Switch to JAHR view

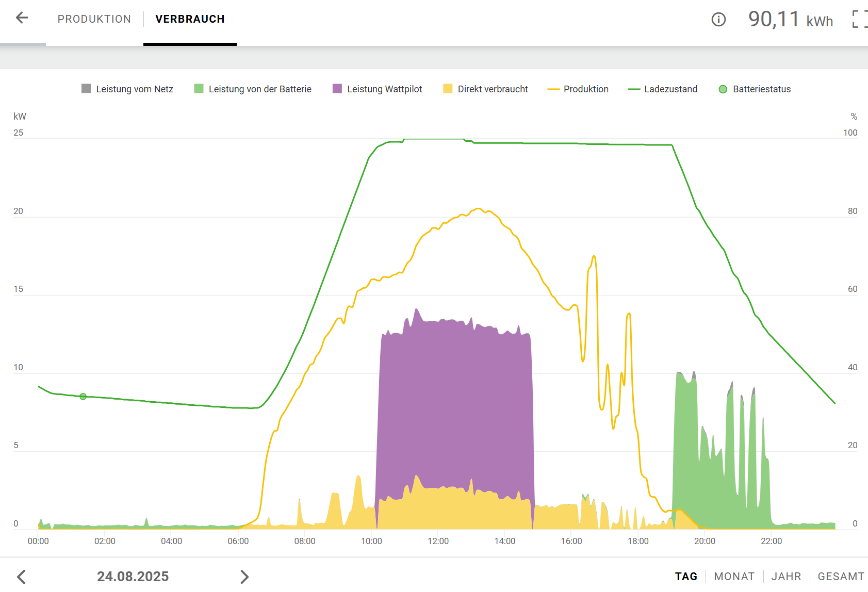(x=786, y=576)
